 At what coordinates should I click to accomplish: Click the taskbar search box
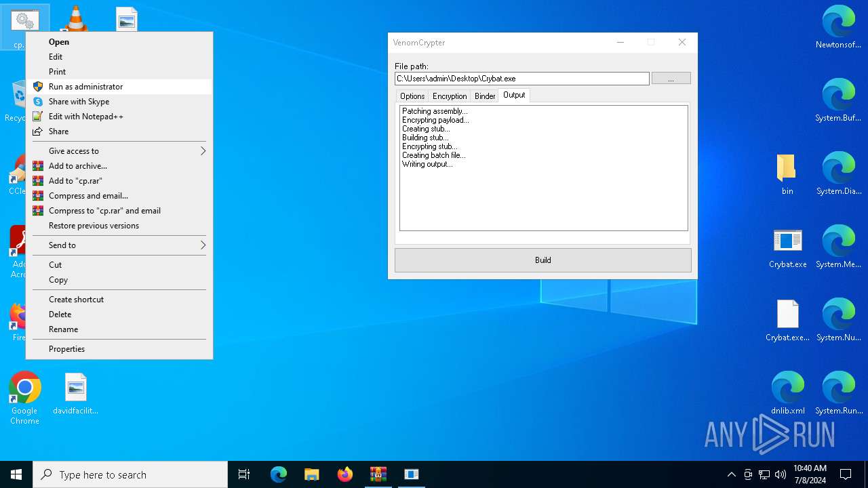130,474
